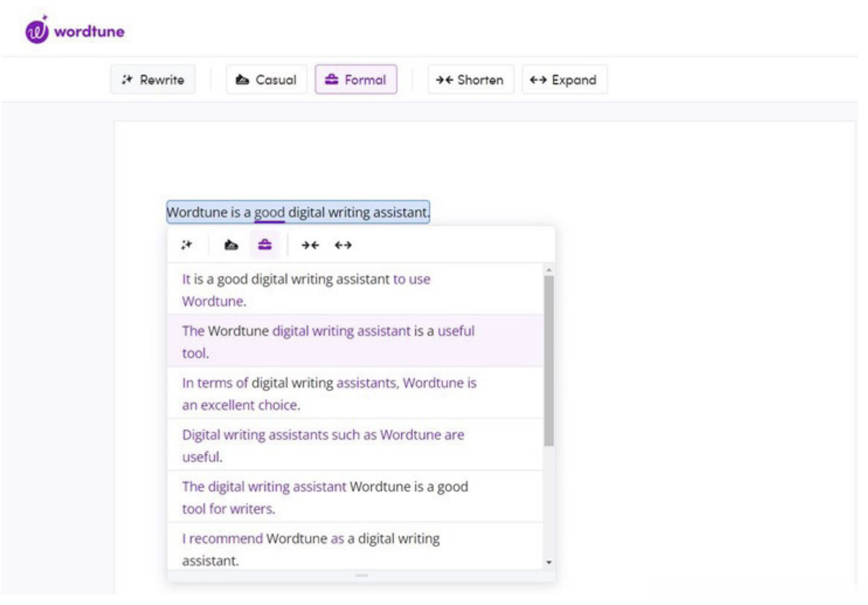Pick suggestion "The digital writing assistant Wordtune is a good tool for writers."
The width and height of the screenshot is (868, 605).
355,497
